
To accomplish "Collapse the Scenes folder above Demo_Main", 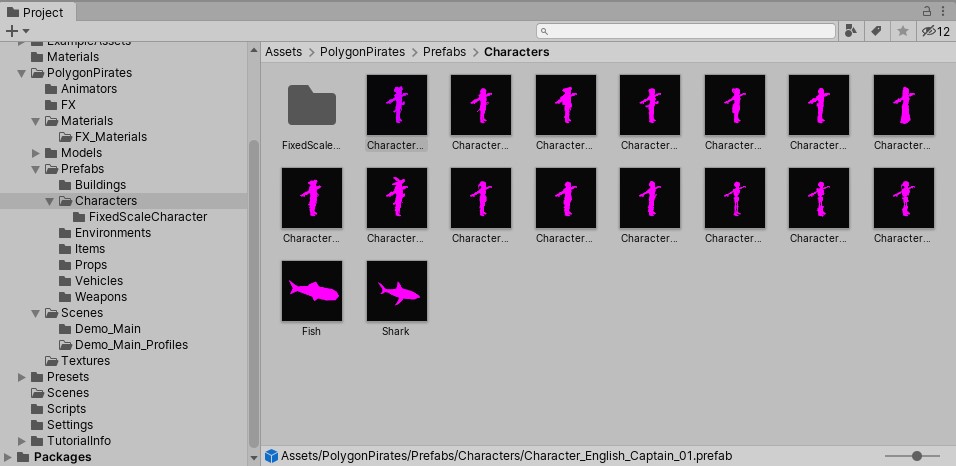I will click(36, 314).
